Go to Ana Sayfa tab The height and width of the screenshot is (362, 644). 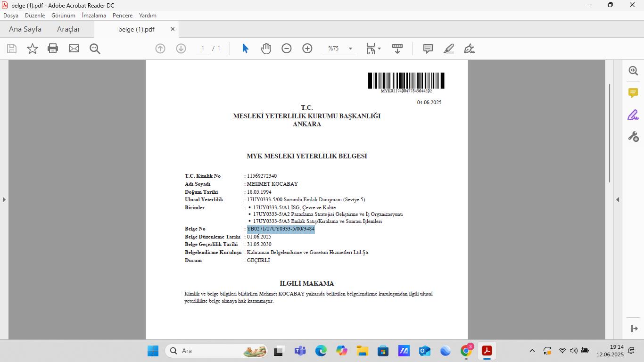point(25,29)
